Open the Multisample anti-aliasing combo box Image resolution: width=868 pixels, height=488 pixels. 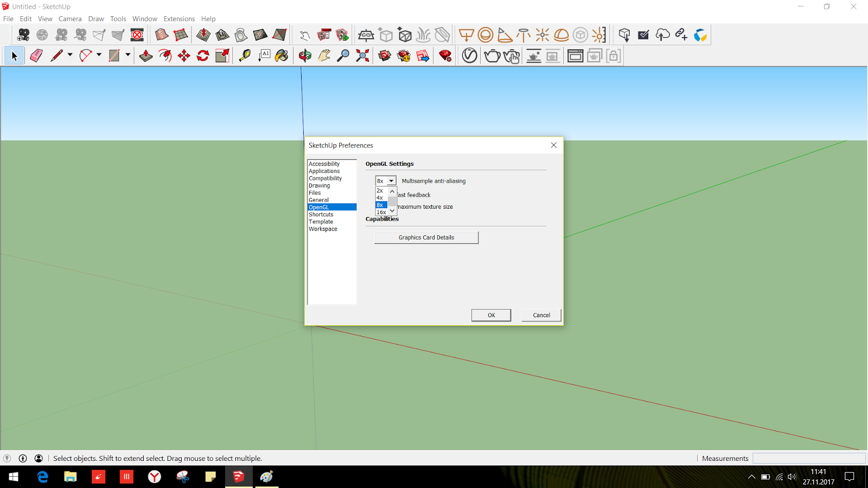pos(386,181)
